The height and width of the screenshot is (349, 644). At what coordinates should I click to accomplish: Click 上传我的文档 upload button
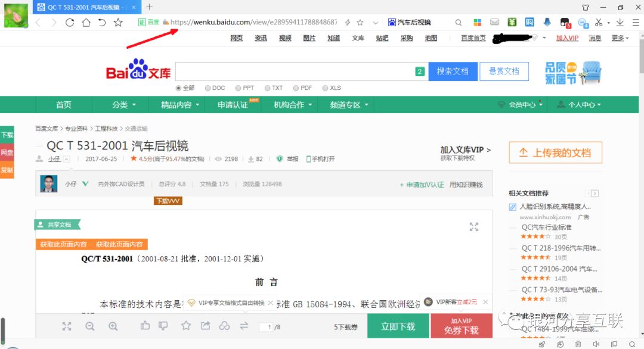coord(555,152)
